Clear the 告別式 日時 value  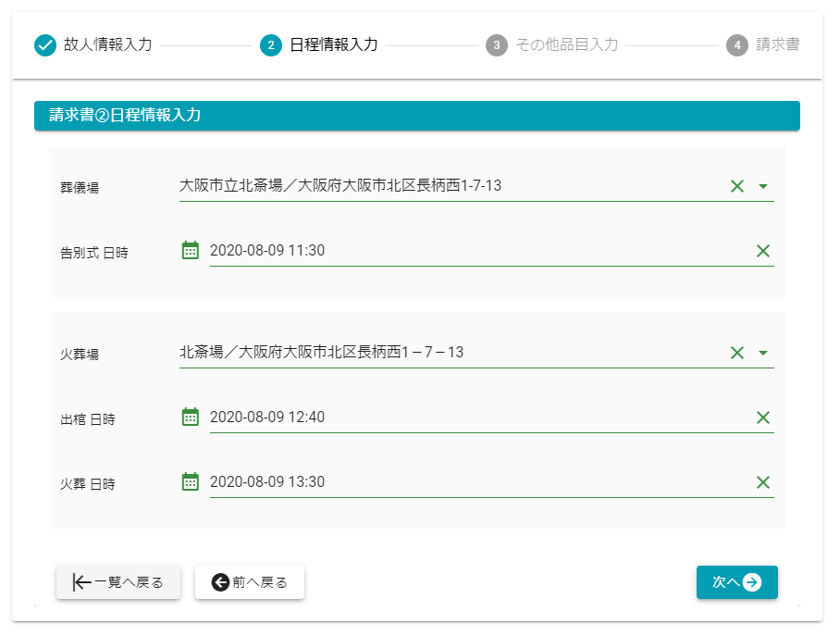point(763,251)
